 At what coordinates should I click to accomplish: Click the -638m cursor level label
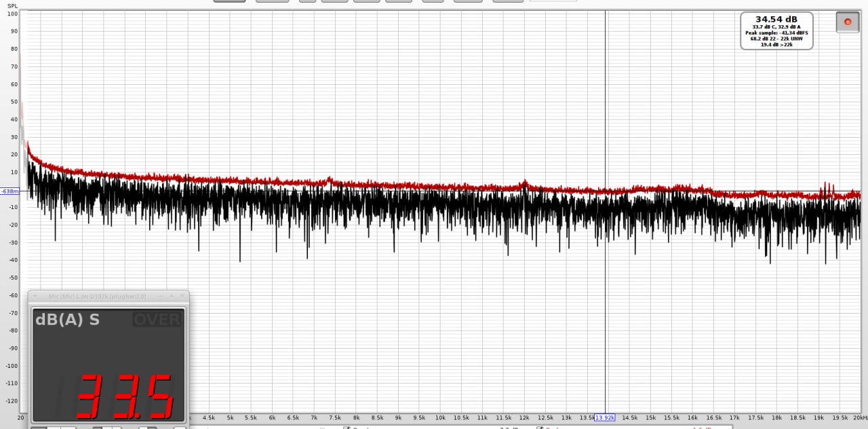[x=9, y=191]
